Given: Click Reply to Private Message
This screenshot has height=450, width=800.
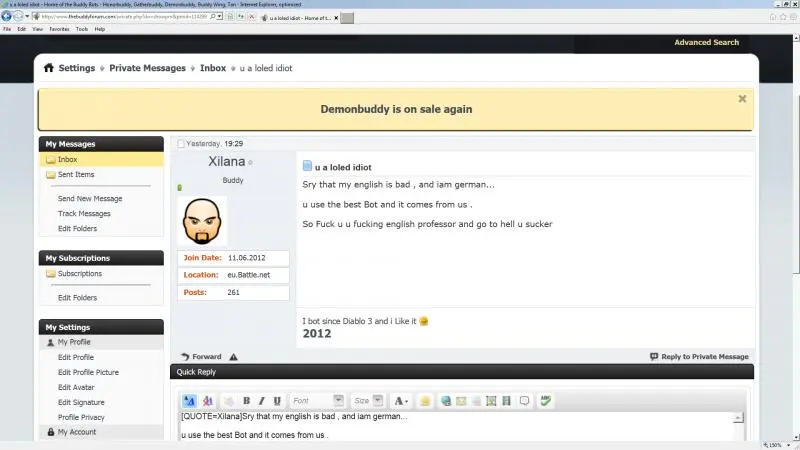Looking at the screenshot, I should tap(699, 357).
